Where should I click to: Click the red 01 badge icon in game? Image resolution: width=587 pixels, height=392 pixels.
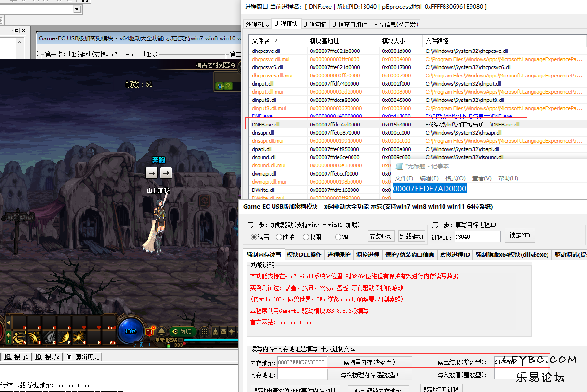pos(149,332)
